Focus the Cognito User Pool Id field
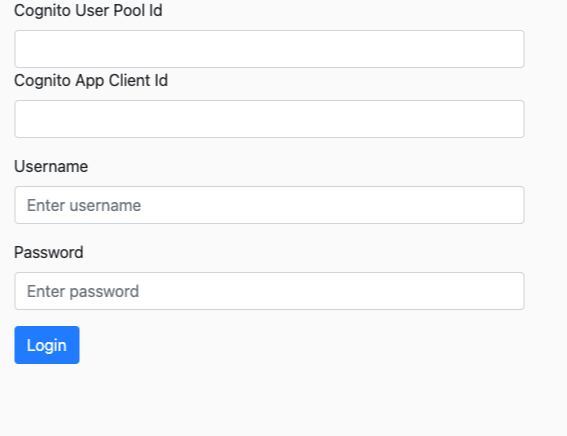The height and width of the screenshot is (436, 567). (x=269, y=49)
